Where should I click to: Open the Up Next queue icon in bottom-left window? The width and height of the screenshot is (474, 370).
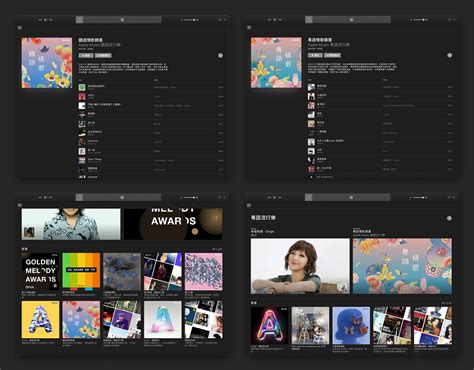click(225, 198)
